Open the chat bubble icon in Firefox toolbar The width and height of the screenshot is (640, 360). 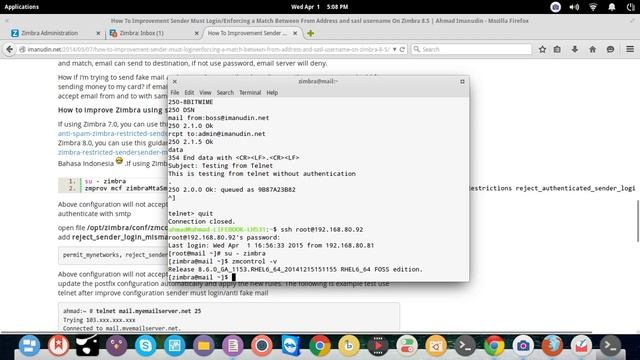point(610,49)
